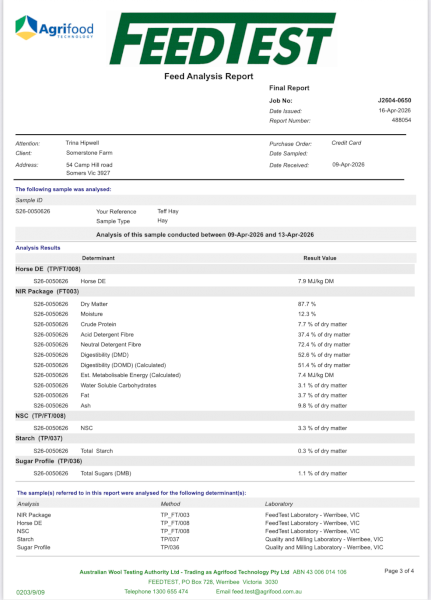431x600 pixels.
Task: Click Dry Matter value '87.7 %'
Action: [307, 304]
